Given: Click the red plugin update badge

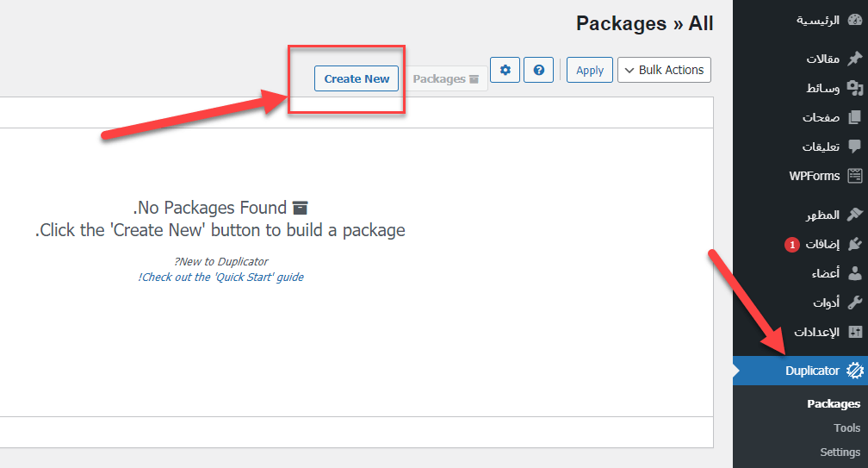Looking at the screenshot, I should pyautogui.click(x=791, y=245).
